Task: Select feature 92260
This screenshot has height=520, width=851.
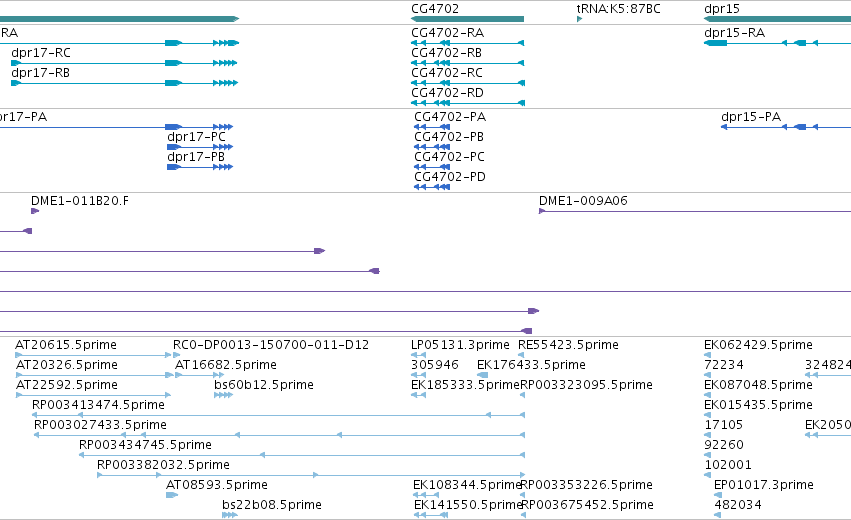Action: [x=723, y=445]
